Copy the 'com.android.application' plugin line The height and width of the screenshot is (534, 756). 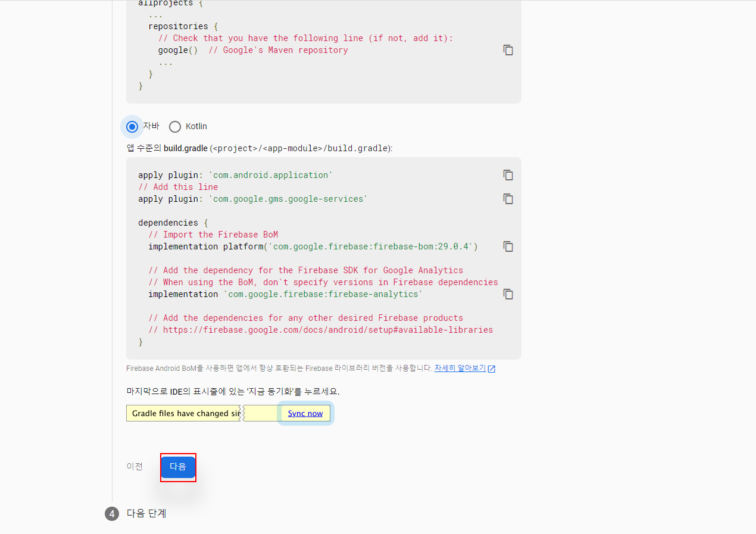[x=508, y=175]
